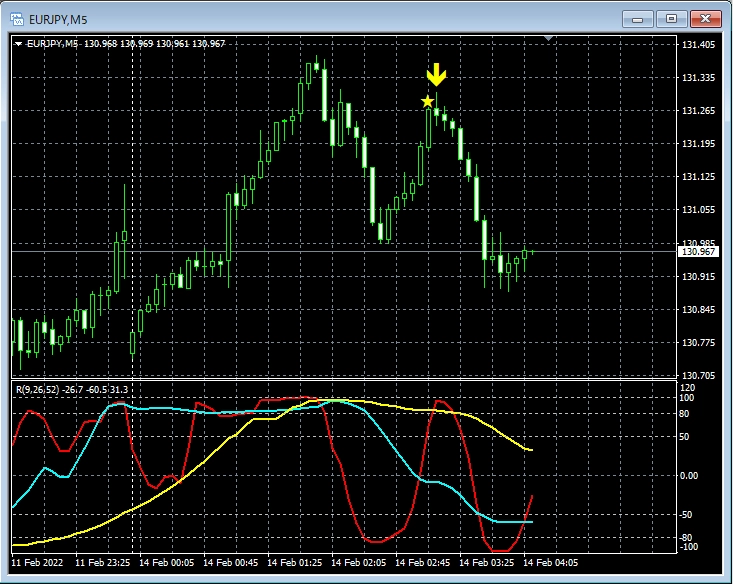Click the current price label 130.967
The width and height of the screenshot is (734, 584).
(x=696, y=252)
